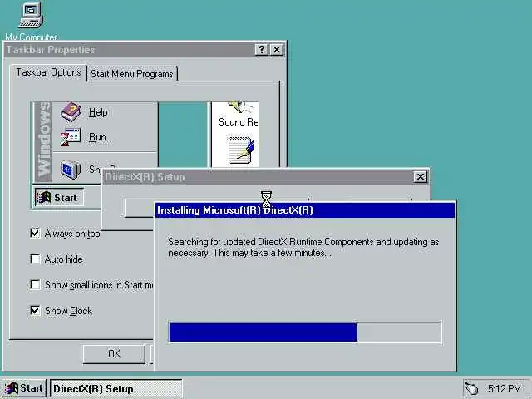532x399 pixels.
Task: Click the 5:12 PM clock in the tray
Action: 505,388
